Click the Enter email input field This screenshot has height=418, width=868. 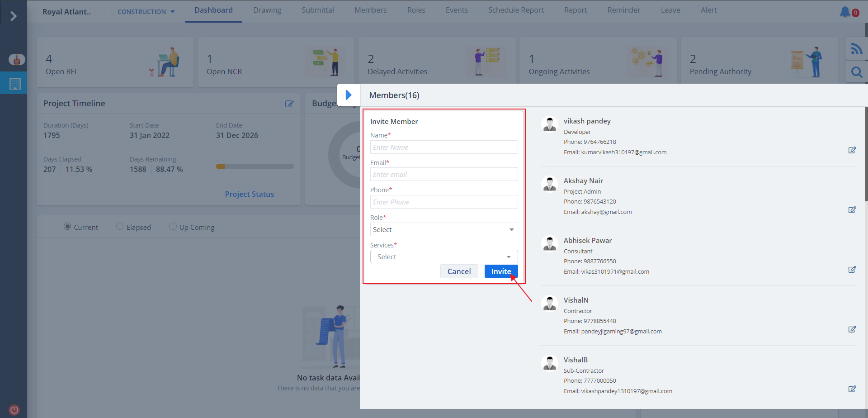tap(443, 175)
